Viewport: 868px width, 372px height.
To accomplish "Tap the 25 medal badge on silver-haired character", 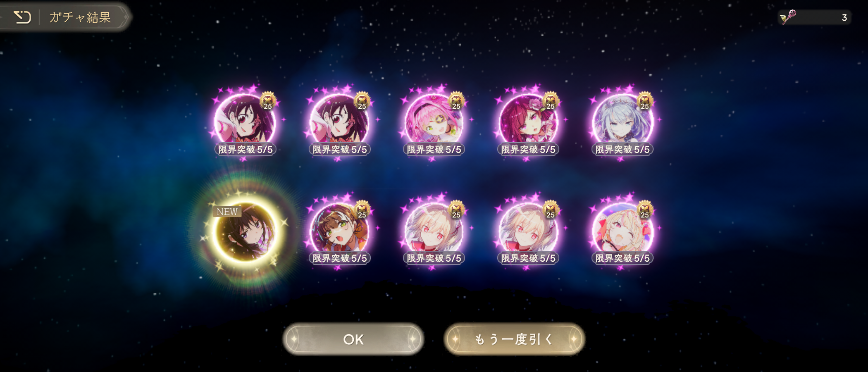I will point(645,101).
